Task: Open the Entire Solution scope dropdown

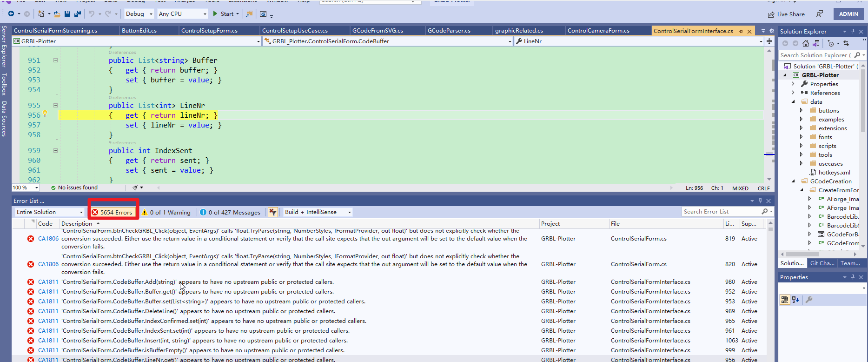Action: coord(49,212)
